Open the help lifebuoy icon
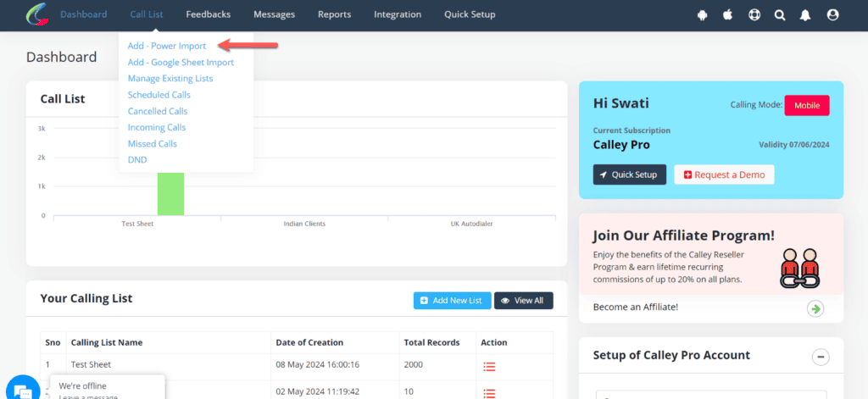 (754, 14)
